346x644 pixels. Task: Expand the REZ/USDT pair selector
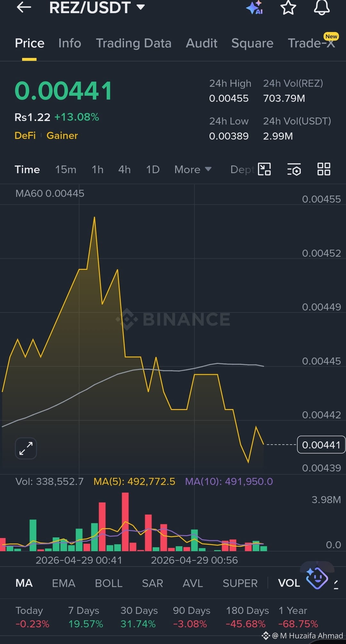click(x=97, y=7)
